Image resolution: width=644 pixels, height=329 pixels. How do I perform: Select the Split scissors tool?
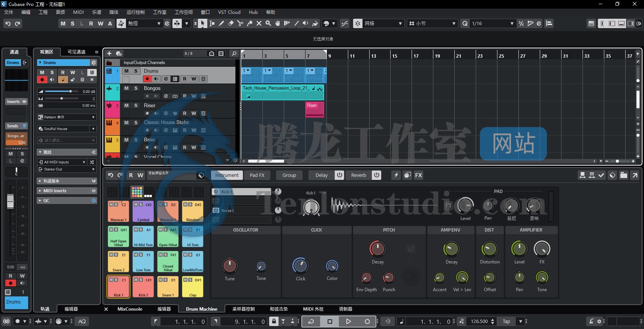point(240,23)
